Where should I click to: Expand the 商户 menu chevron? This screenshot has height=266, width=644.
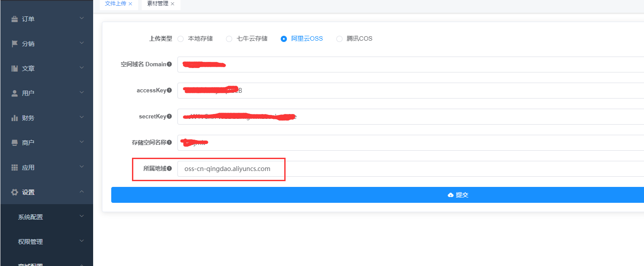(x=82, y=142)
